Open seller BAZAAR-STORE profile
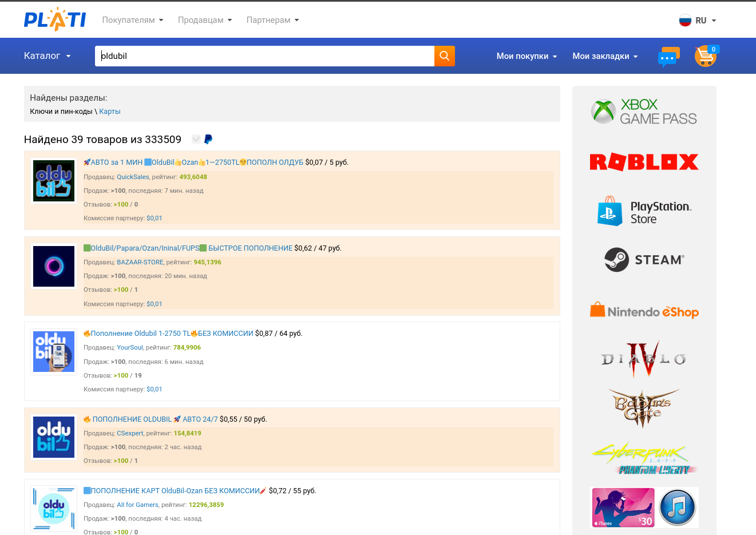 point(140,263)
